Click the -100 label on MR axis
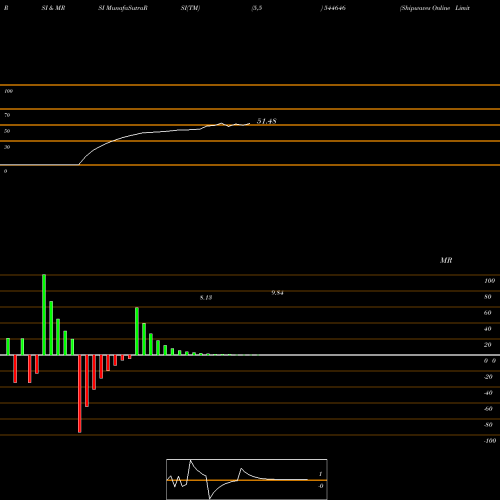The width and height of the screenshot is (500, 500). 490,441
